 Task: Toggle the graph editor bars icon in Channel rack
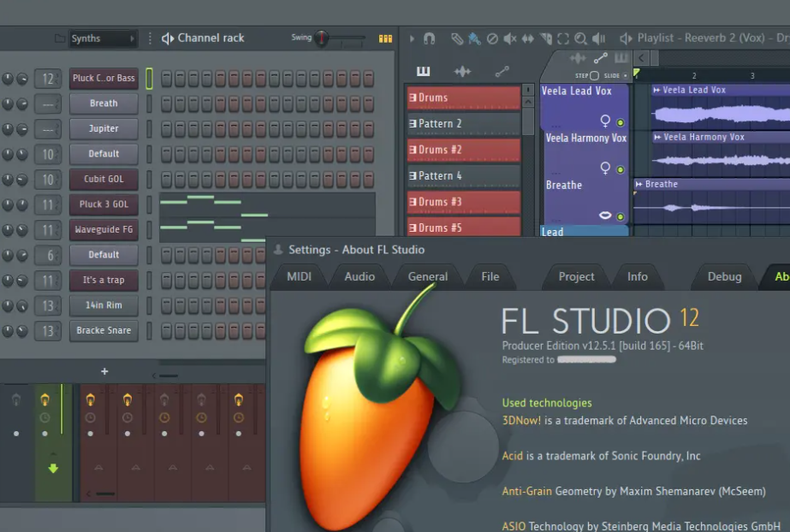pos(385,38)
